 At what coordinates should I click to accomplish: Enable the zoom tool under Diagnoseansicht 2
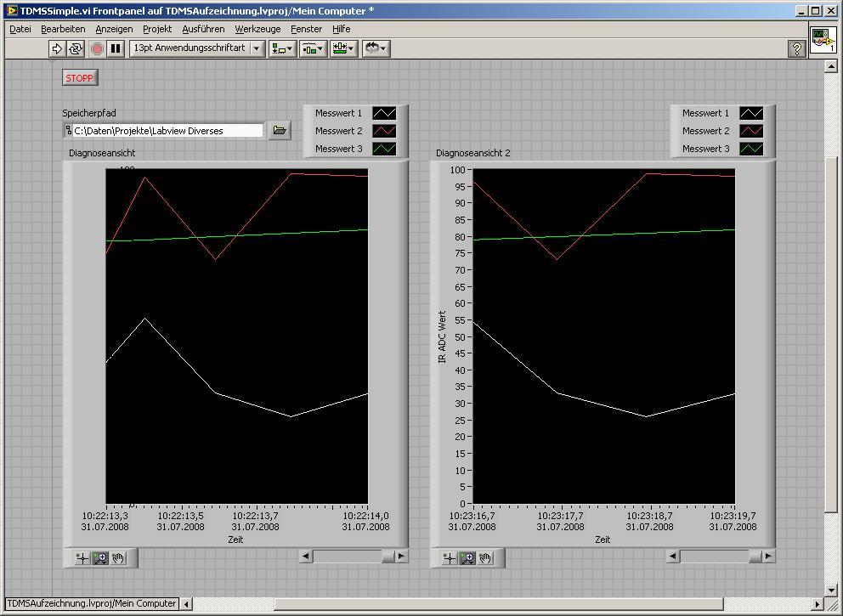tap(467, 558)
